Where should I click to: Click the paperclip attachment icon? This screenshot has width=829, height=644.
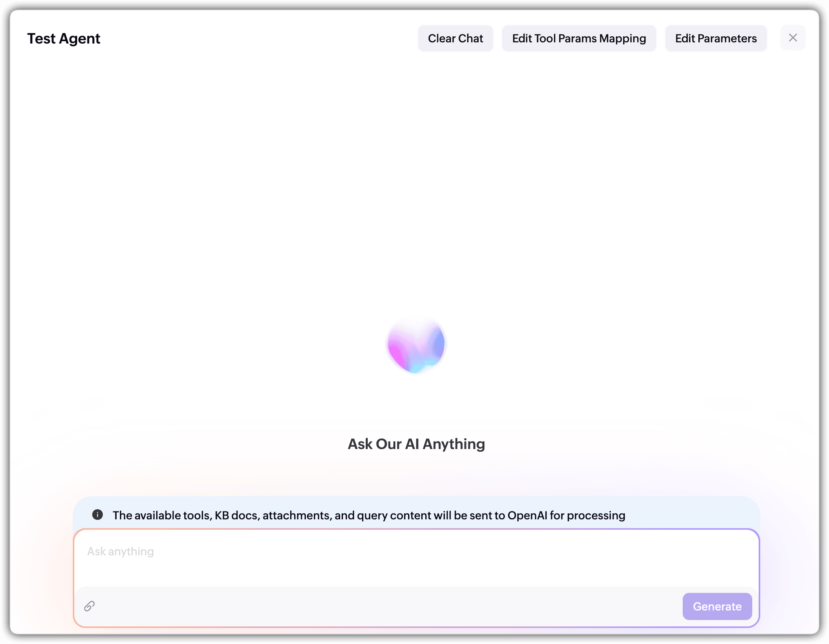point(89,606)
